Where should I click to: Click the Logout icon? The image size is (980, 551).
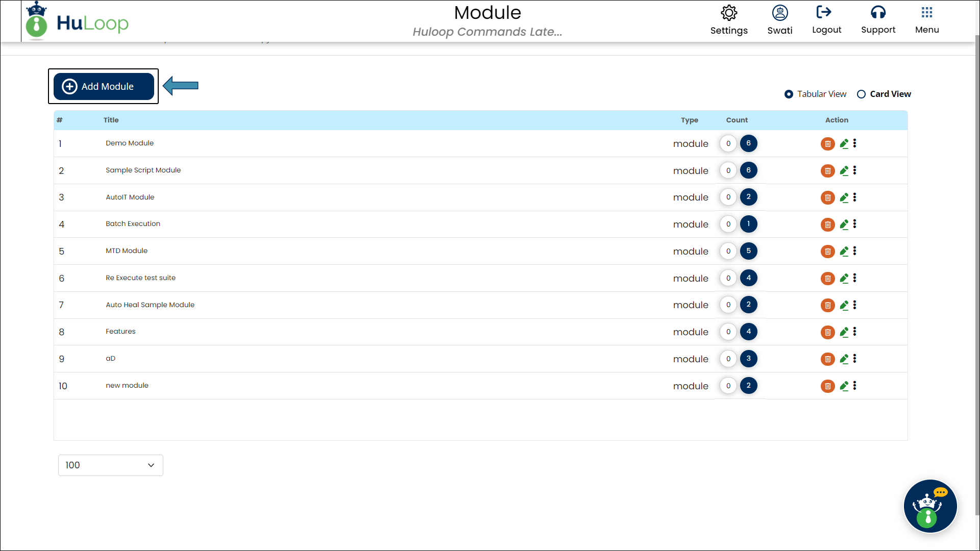[824, 12]
